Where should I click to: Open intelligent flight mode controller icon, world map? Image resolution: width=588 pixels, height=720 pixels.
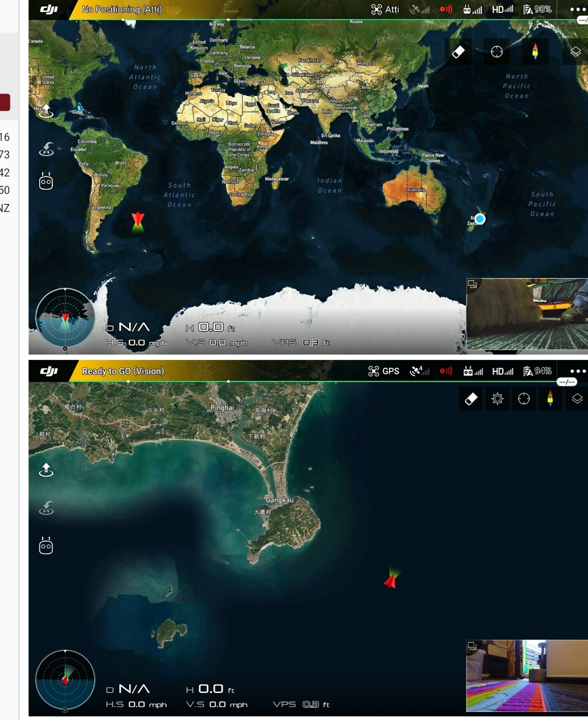(x=46, y=181)
